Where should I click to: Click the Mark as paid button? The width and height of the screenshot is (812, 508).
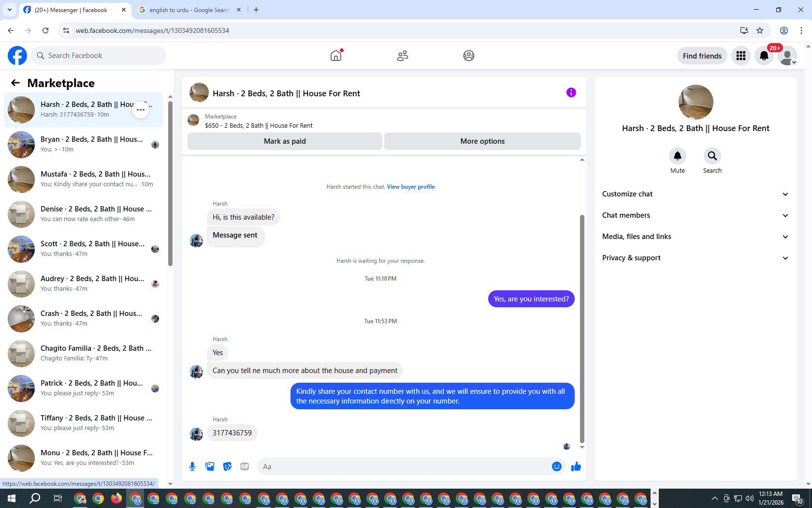[x=285, y=141]
